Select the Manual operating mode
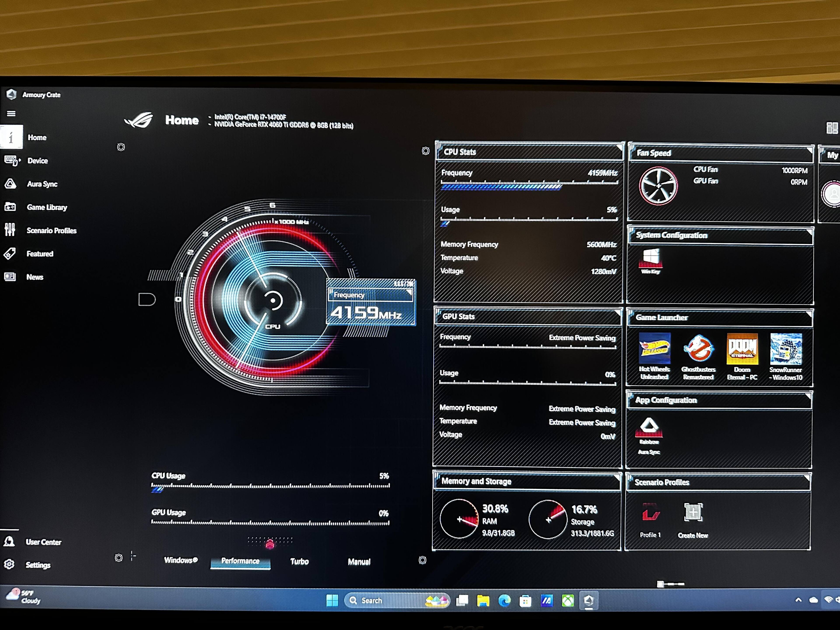This screenshot has width=840, height=630. [x=359, y=562]
